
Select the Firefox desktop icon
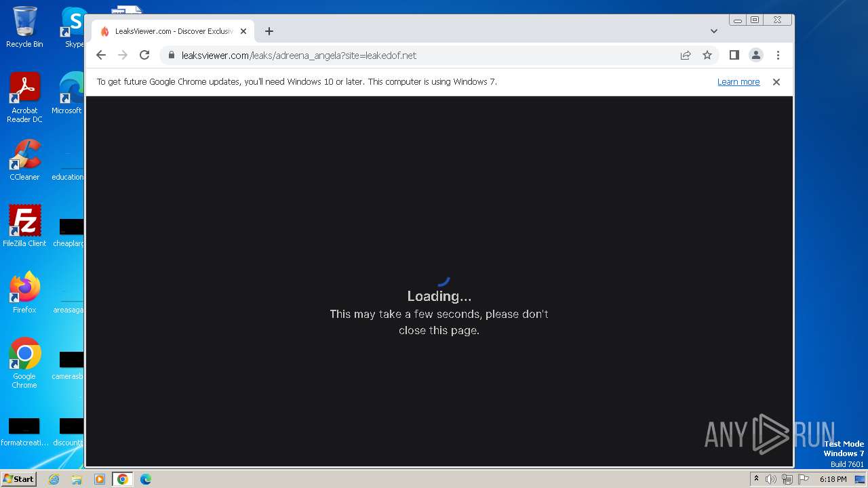pos(24,292)
